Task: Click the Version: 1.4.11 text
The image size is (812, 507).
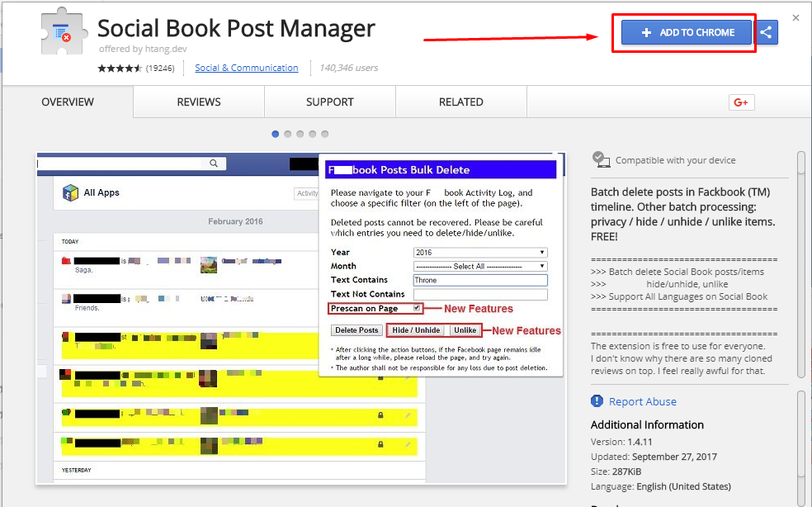Action: pyautogui.click(x=621, y=443)
